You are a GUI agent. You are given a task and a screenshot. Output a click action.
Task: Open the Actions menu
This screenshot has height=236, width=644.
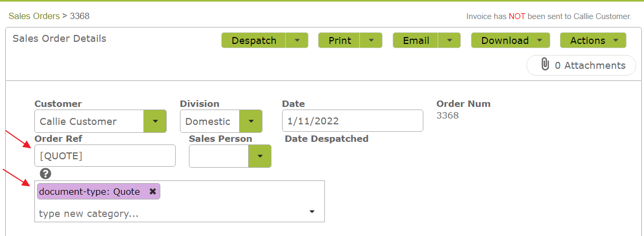pyautogui.click(x=593, y=40)
